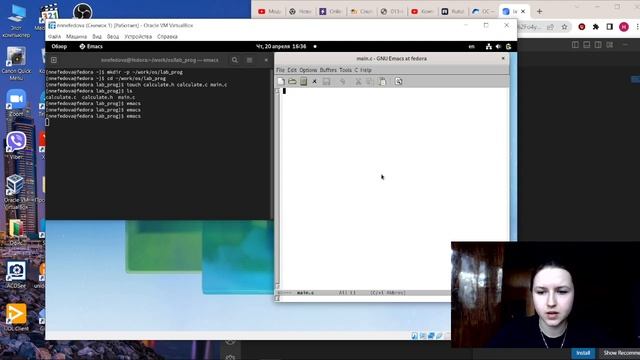Click into the Emacs main.c text buffer
The height and width of the screenshot is (360, 640).
click(394, 188)
